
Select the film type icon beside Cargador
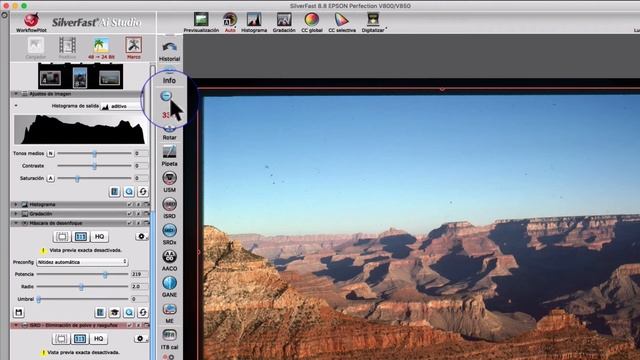pyautogui.click(x=67, y=48)
